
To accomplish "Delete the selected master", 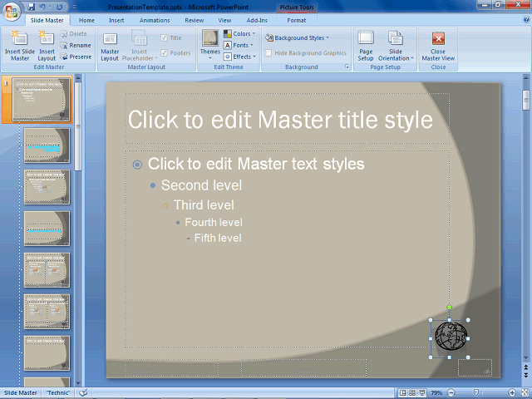I will pos(73,33).
